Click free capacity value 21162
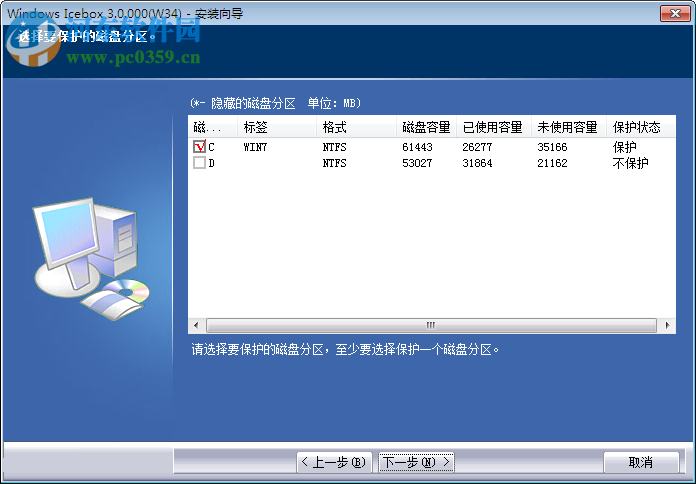Screen dimensions: 696x484 pyautogui.click(x=552, y=163)
